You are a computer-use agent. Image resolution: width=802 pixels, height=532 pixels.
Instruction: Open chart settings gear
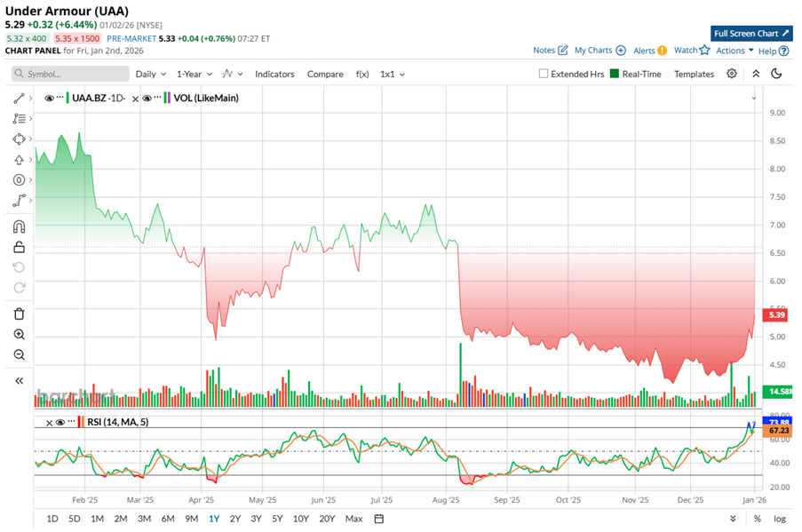[x=732, y=74]
